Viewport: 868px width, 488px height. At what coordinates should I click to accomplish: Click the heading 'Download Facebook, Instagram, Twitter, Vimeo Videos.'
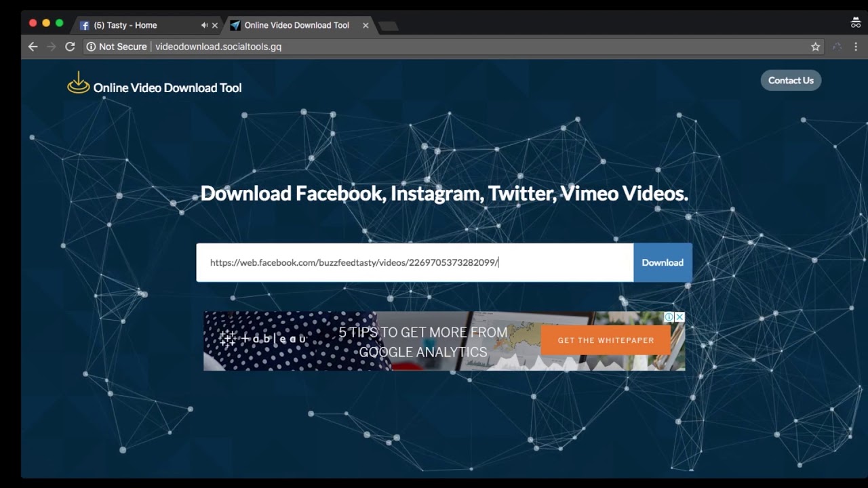(x=444, y=194)
